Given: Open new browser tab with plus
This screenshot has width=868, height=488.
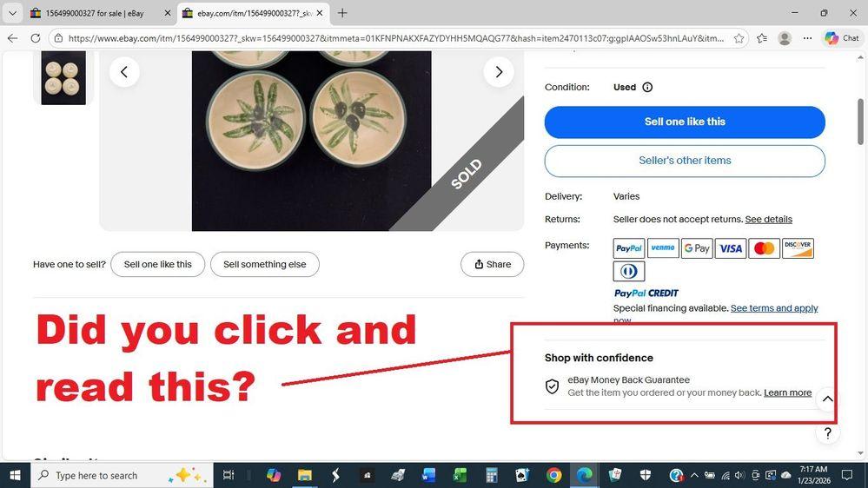Looking at the screenshot, I should point(342,13).
